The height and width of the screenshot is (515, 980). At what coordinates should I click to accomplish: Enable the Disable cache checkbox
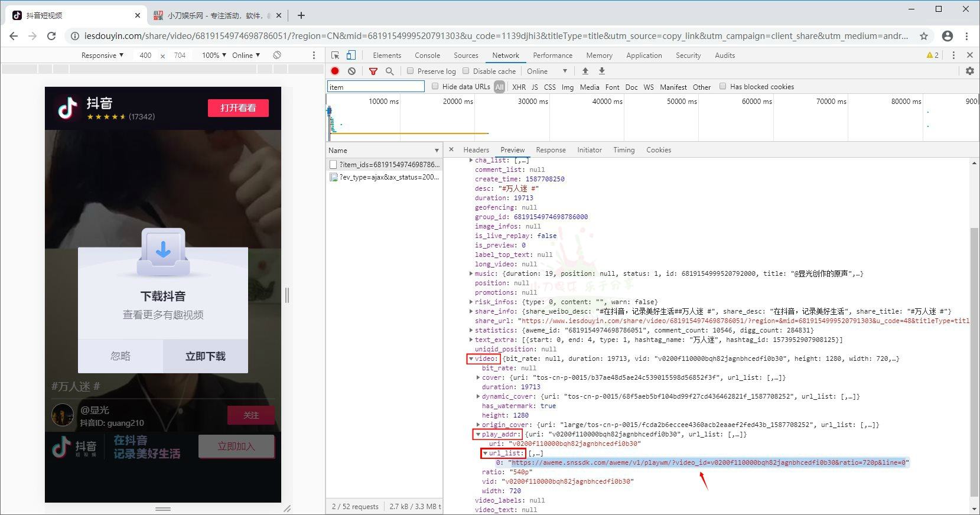(466, 71)
